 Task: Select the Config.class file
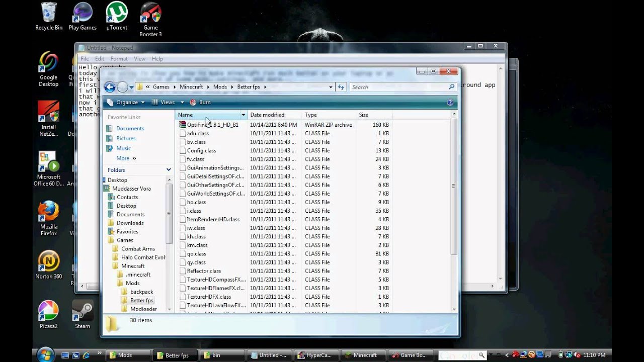point(201,150)
